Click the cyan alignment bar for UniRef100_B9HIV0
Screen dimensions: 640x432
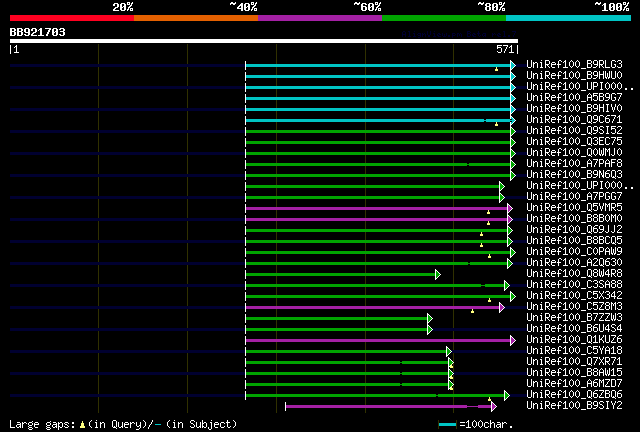click(378, 109)
